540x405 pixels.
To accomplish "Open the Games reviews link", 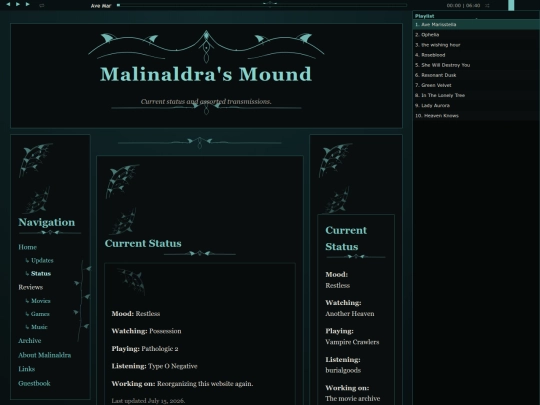I will coord(40,314).
